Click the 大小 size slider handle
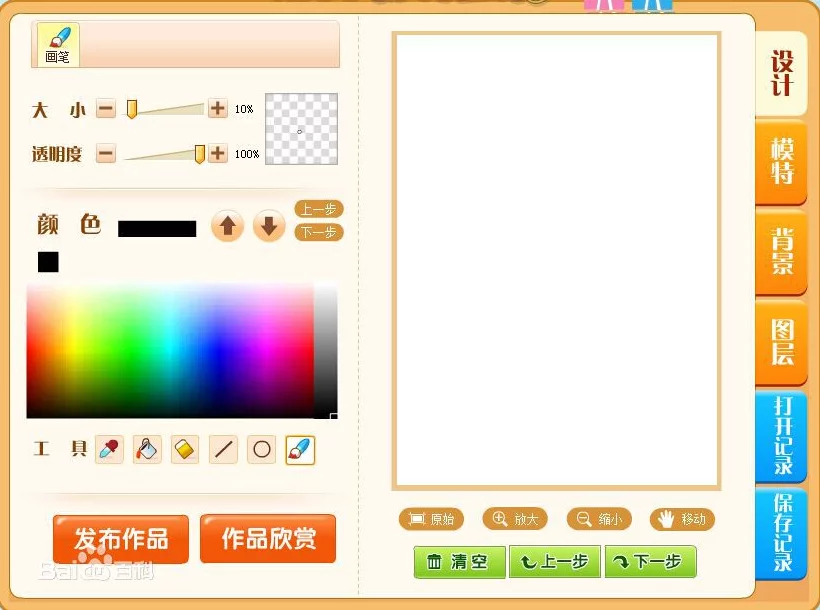The image size is (820, 610). pos(132,109)
